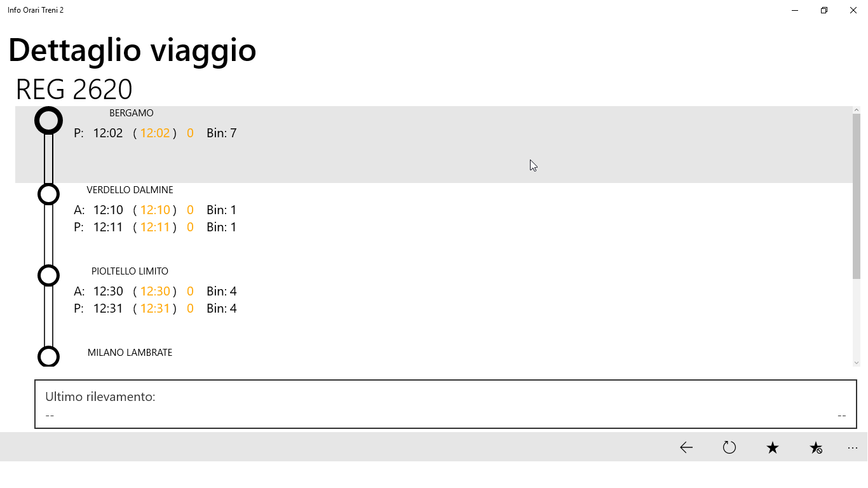This screenshot has height=488, width=868.
Task: Click the Pioltello Limito station circle
Action: click(x=49, y=275)
